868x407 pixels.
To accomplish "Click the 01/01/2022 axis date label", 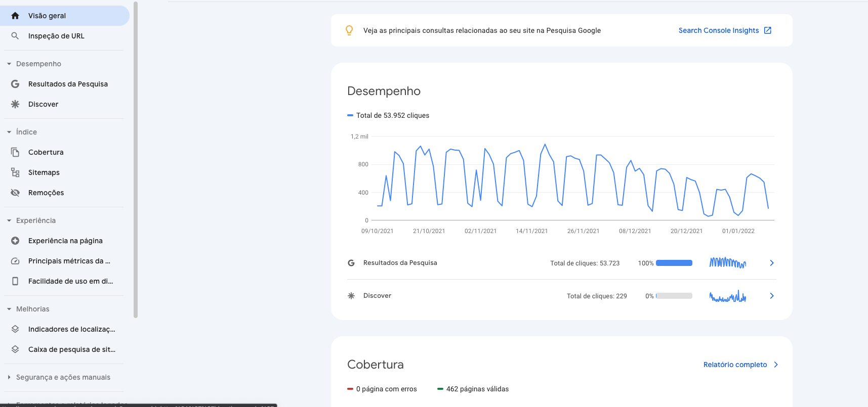I will (738, 231).
